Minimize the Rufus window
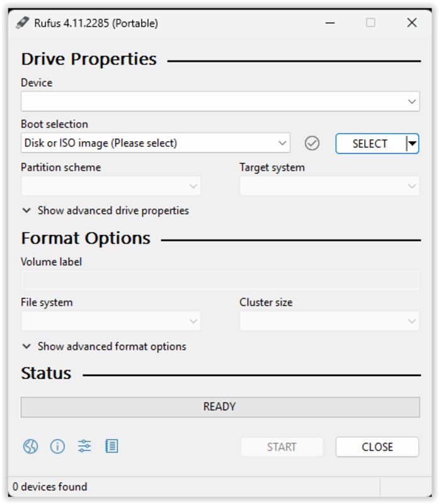This screenshot has height=504, width=439. (x=330, y=23)
